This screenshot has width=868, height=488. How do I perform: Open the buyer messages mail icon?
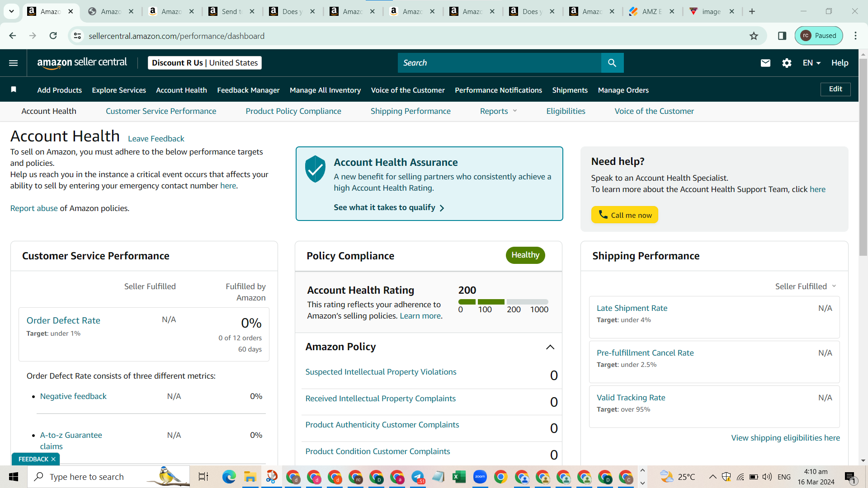pos(765,63)
